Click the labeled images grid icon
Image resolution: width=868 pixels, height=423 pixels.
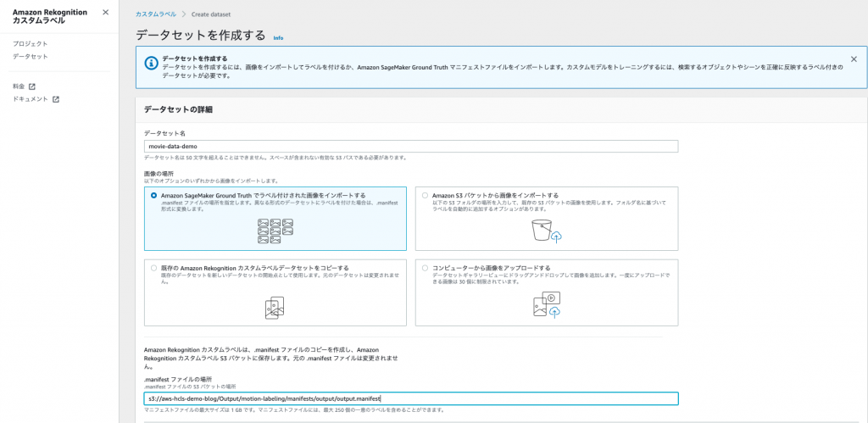pos(275,231)
